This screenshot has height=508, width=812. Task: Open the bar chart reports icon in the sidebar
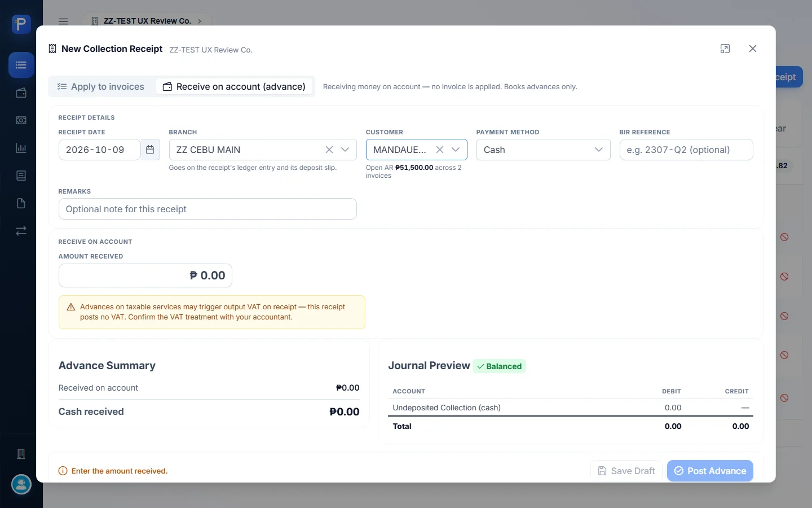click(21, 148)
